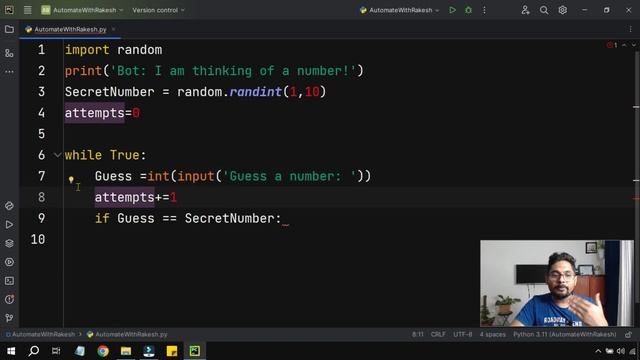Viewport: 640px width, 360px height.
Task: Click the 'Guess a number: ' string
Action: pyautogui.click(x=289, y=176)
